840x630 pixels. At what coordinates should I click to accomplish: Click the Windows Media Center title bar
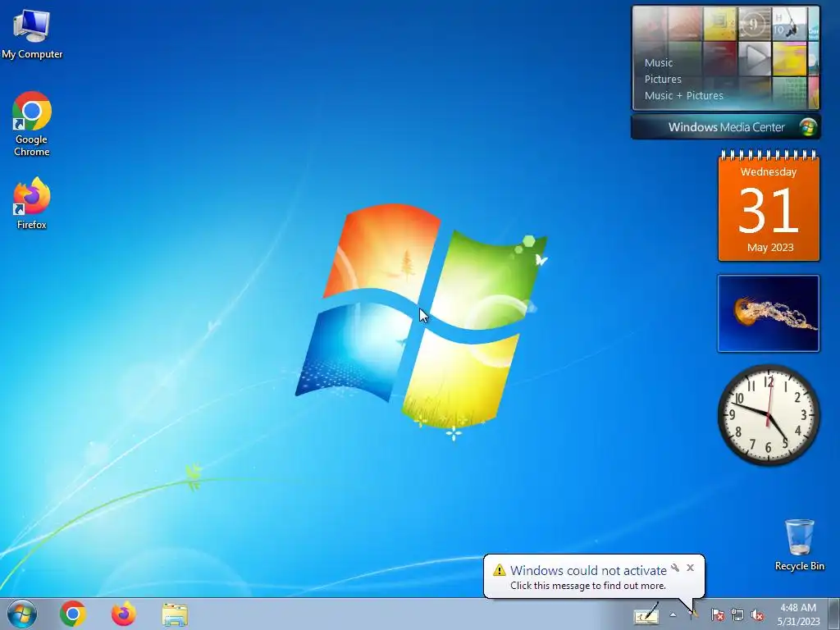pyautogui.click(x=726, y=127)
